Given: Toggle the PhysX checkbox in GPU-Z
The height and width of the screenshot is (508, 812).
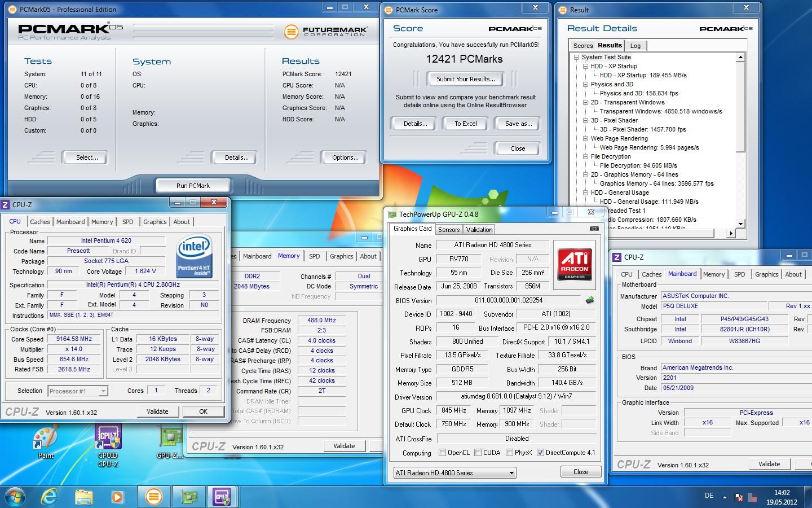Looking at the screenshot, I should coord(510,453).
